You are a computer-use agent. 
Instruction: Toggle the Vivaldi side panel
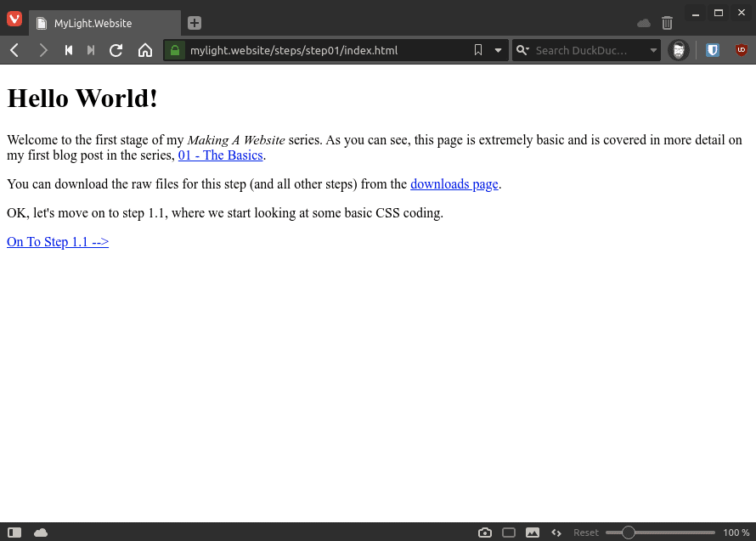pos(14,533)
